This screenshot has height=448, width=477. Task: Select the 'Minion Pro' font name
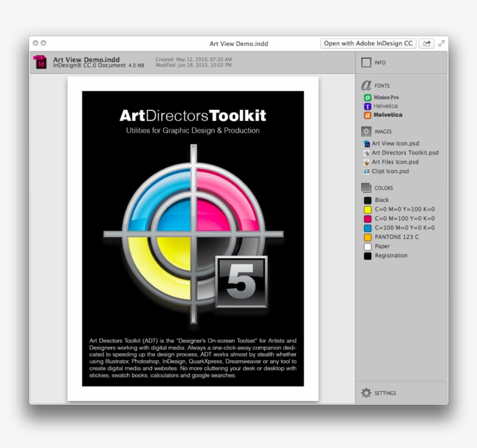[x=386, y=98]
